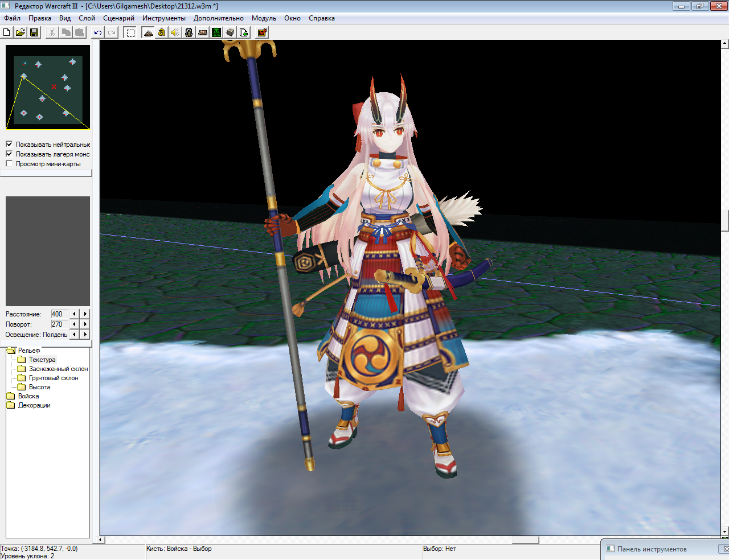This screenshot has height=560, width=729.
Task: Click the horizontal scrollbar thumb
Action: pyautogui.click(x=525, y=540)
